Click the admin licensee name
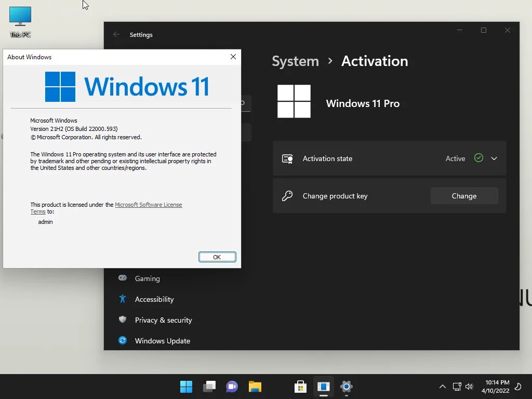 46,222
